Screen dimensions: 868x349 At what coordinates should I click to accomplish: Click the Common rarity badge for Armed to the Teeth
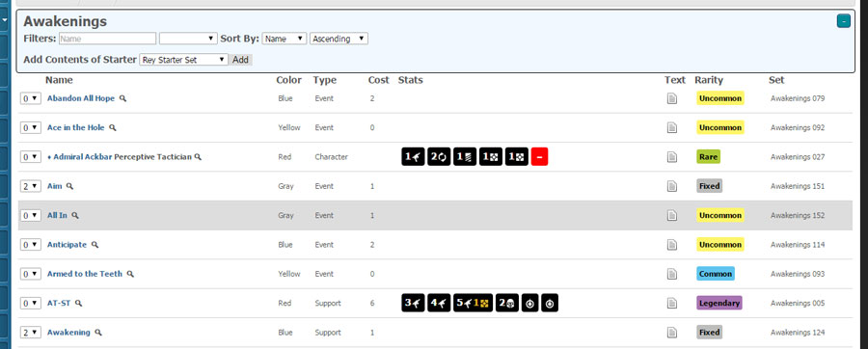pyautogui.click(x=716, y=274)
